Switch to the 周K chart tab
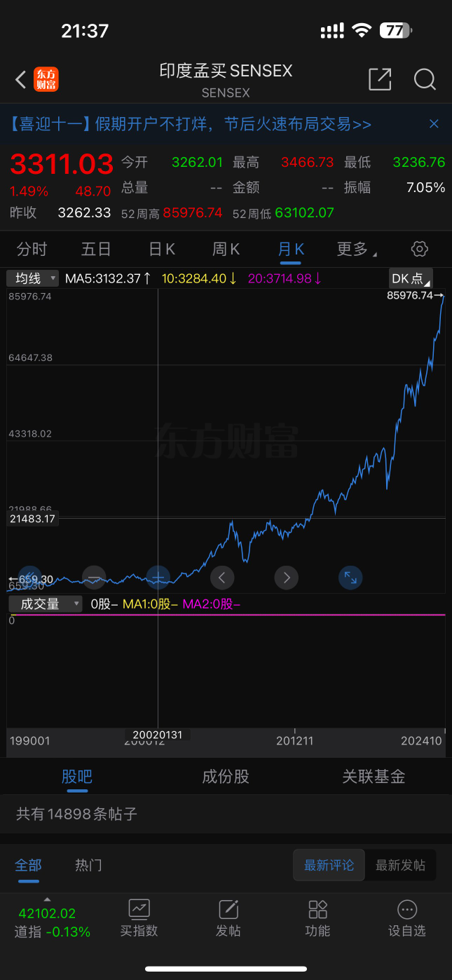 pyautogui.click(x=226, y=249)
